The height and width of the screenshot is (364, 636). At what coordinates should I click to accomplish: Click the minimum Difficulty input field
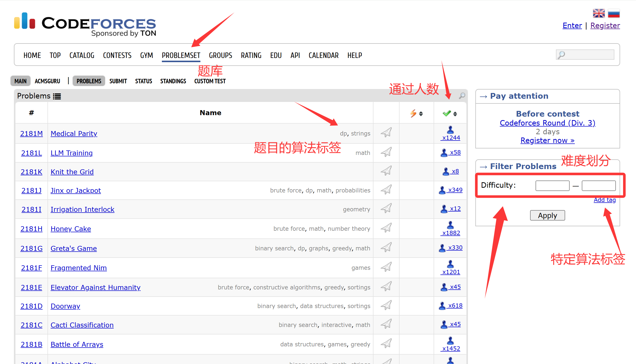552,185
